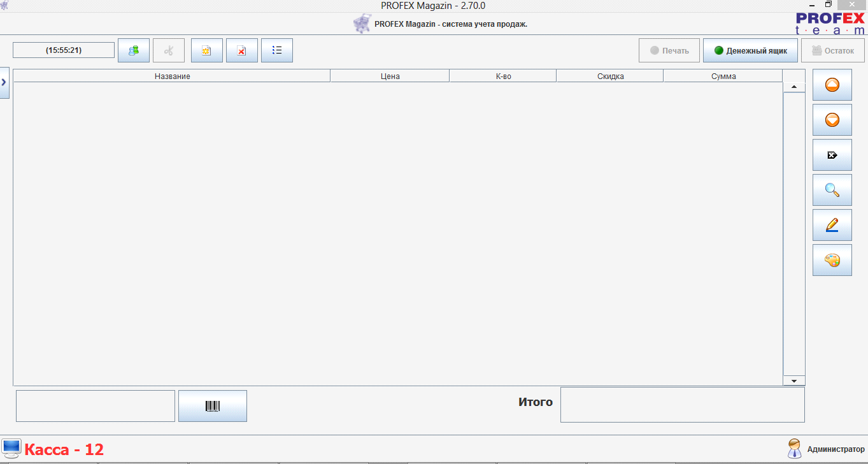Click the orange up arrow button
868x464 pixels.
click(x=832, y=85)
